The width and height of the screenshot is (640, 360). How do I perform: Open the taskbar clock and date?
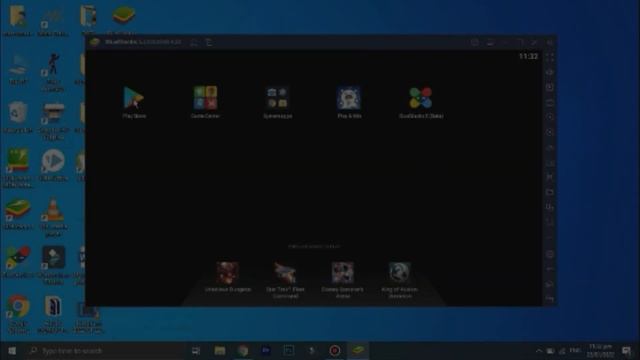[x=600, y=351]
